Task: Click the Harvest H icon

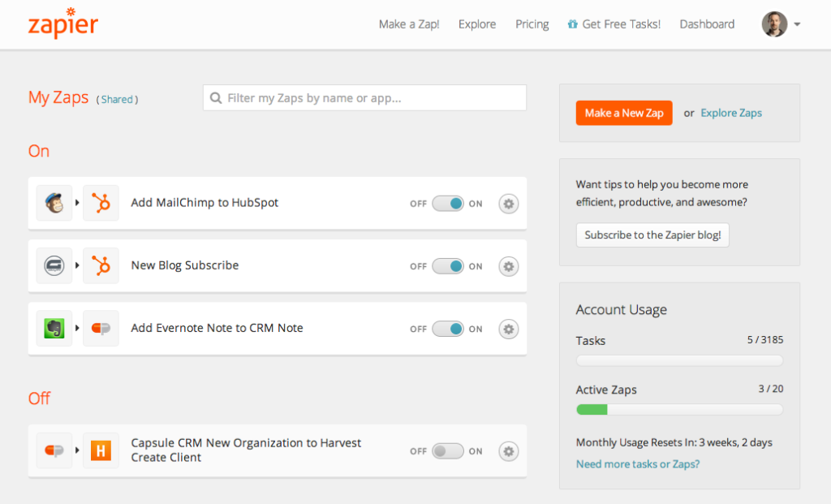Action: click(101, 450)
